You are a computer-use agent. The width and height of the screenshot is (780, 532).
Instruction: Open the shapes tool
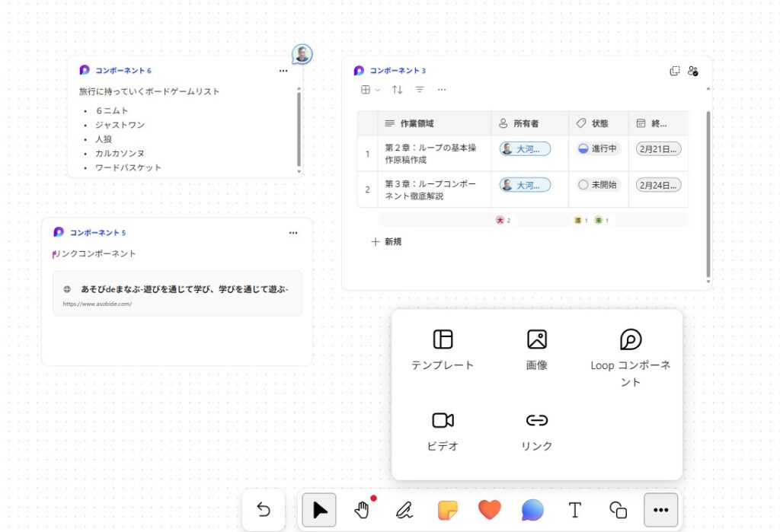point(618,510)
